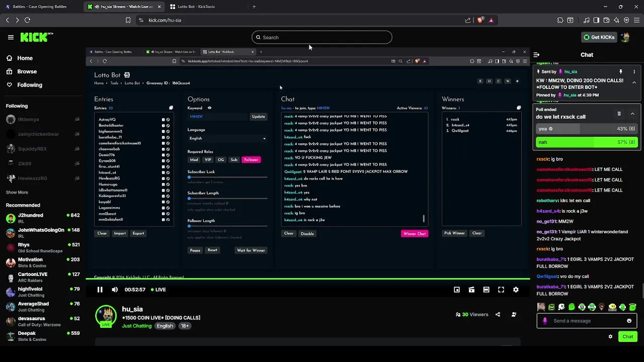
Task: Click the browser address bar URL
Action: coord(165,20)
